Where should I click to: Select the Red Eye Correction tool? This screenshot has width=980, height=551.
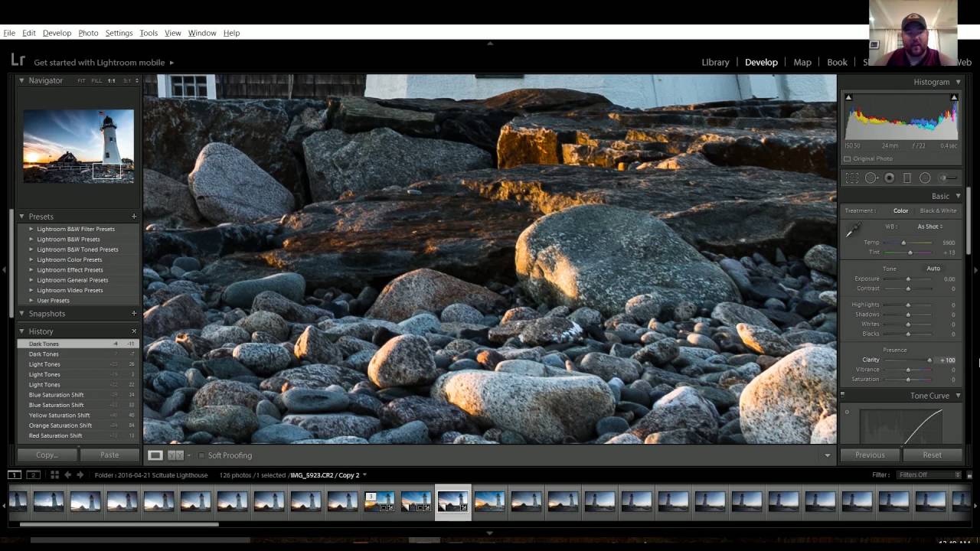(x=890, y=178)
